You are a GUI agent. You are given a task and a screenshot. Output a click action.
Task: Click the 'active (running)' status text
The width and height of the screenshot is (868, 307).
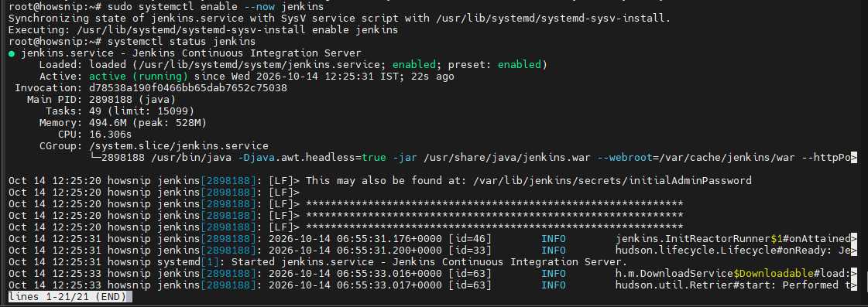tap(139, 77)
